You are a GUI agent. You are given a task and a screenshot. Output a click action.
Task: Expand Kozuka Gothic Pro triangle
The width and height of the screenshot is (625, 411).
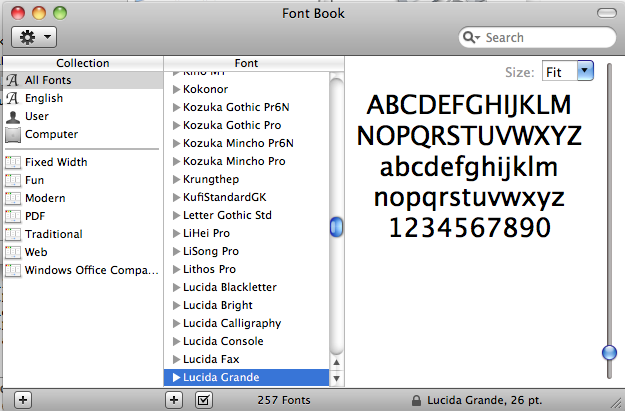click(x=176, y=125)
